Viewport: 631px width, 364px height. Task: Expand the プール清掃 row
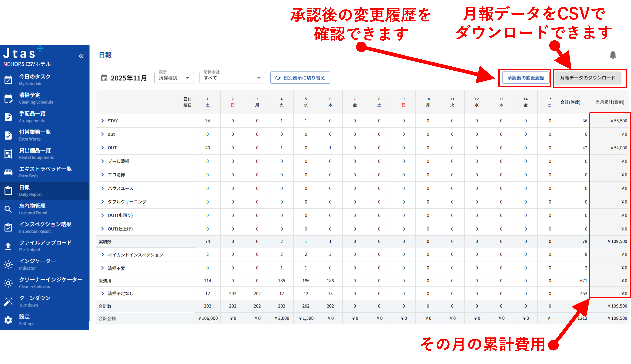coord(103,161)
